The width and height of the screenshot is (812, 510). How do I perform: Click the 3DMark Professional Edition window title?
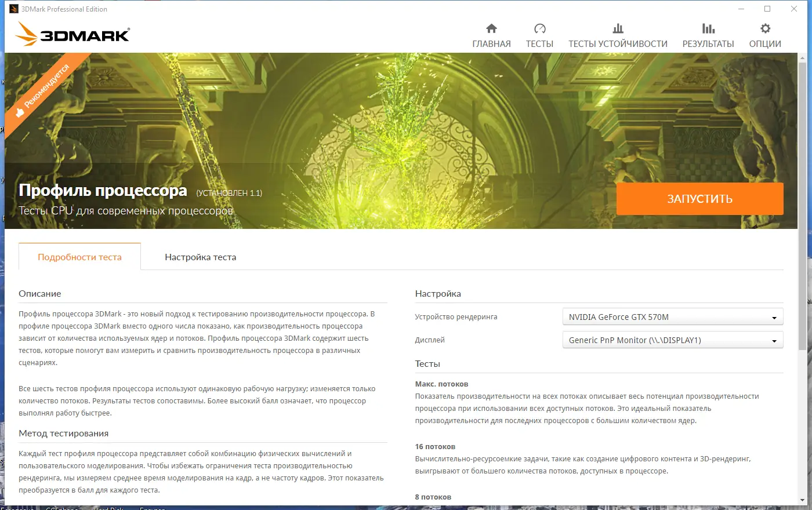point(64,9)
